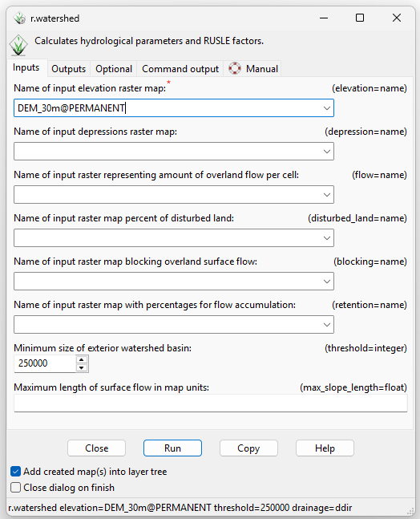
Task: Maximize the r.watershed dialog
Action: tap(360, 18)
